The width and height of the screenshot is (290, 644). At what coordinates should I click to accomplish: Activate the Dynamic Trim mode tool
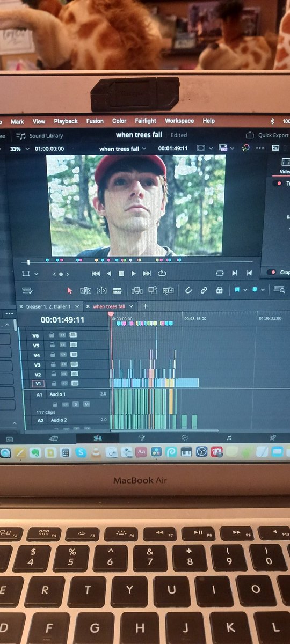[102, 290]
